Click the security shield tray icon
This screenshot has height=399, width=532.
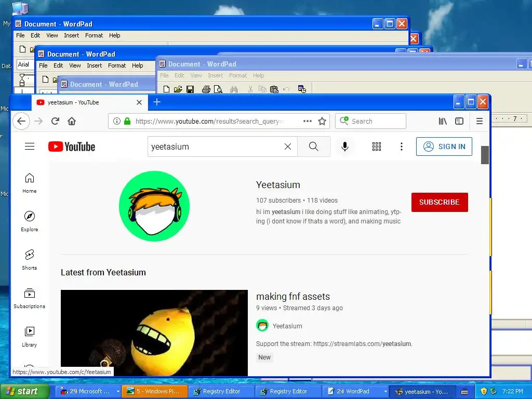[x=484, y=391]
